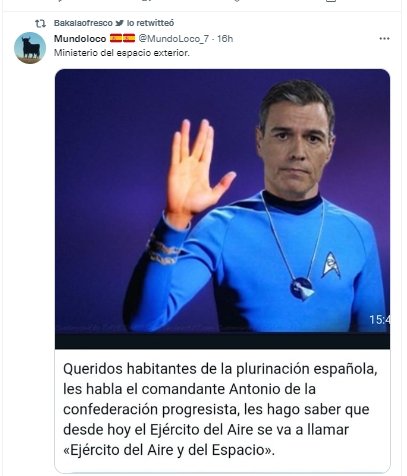Image resolution: width=407 pixels, height=476 pixels.
Task: Click the 16h tweet timestamp
Action: point(225,39)
